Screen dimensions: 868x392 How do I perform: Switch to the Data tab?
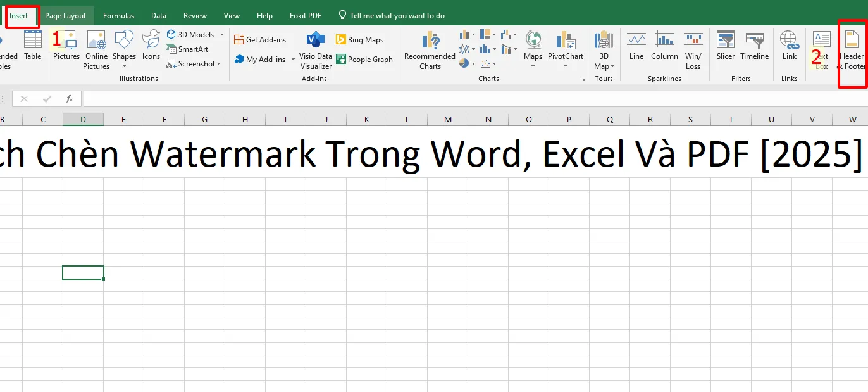tap(159, 16)
